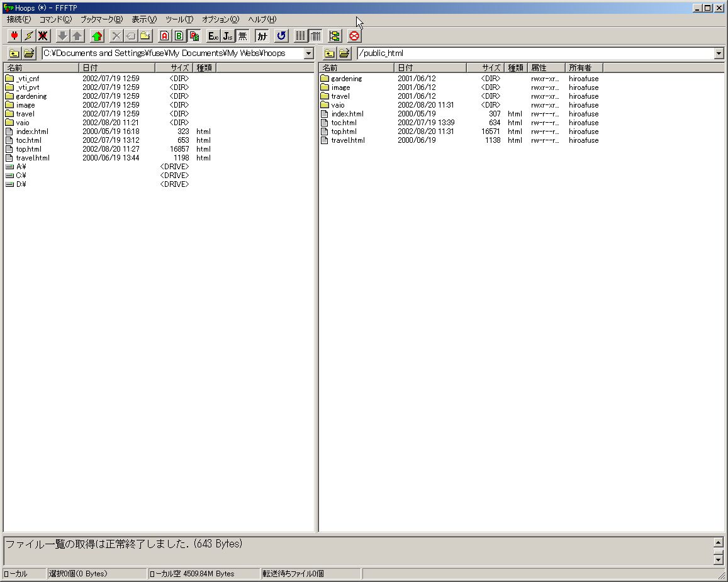Screen dimensions: 728x582
Task: Select the C:¥ drive icon
Action: [9, 176]
